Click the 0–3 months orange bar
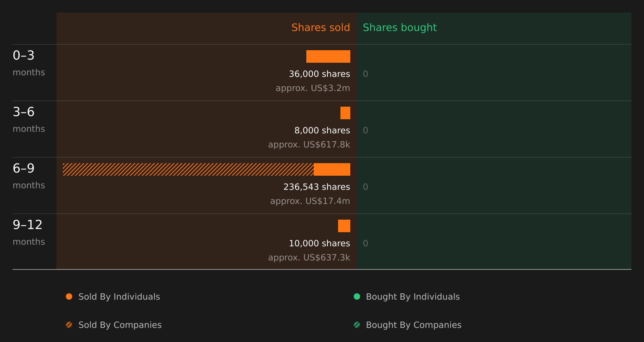This screenshot has height=342, width=644. tap(328, 56)
